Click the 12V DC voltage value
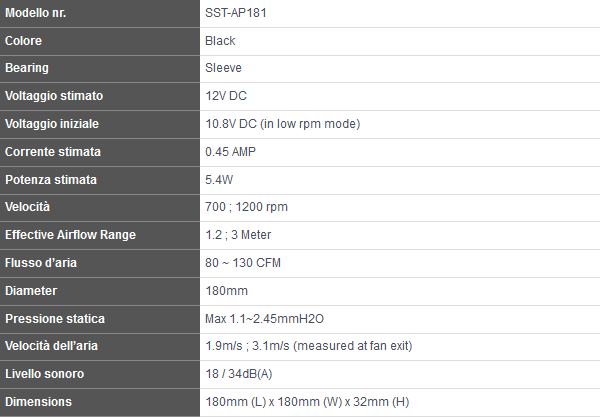The height and width of the screenshot is (417, 600). pos(226,96)
